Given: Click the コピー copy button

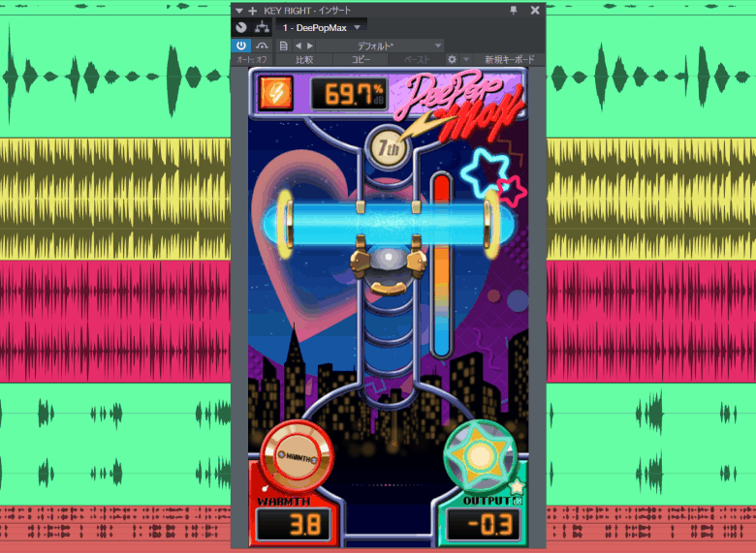Looking at the screenshot, I should [x=361, y=60].
